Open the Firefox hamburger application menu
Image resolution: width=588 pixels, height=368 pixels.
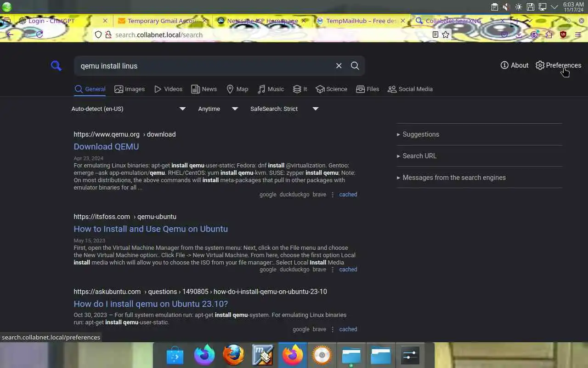coord(578,34)
